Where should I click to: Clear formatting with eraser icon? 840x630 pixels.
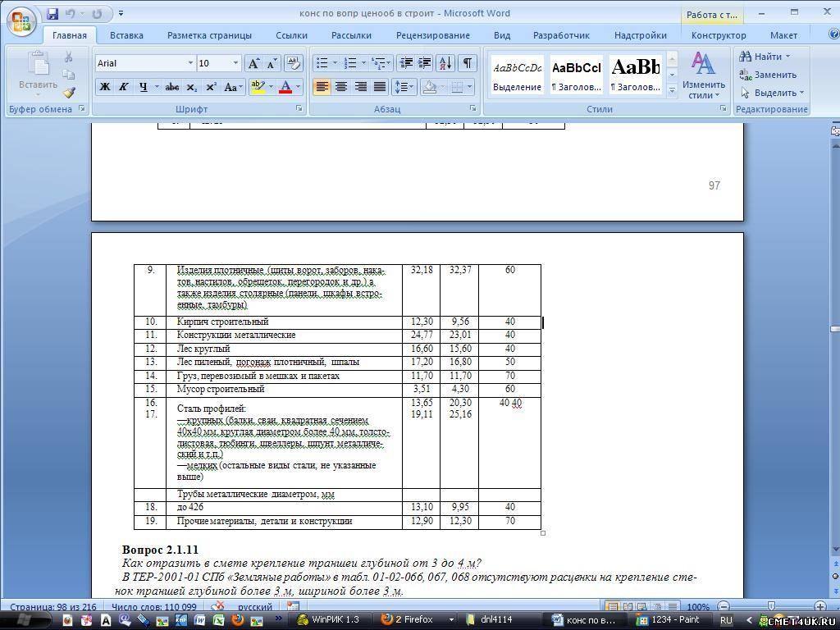pyautogui.click(x=293, y=63)
